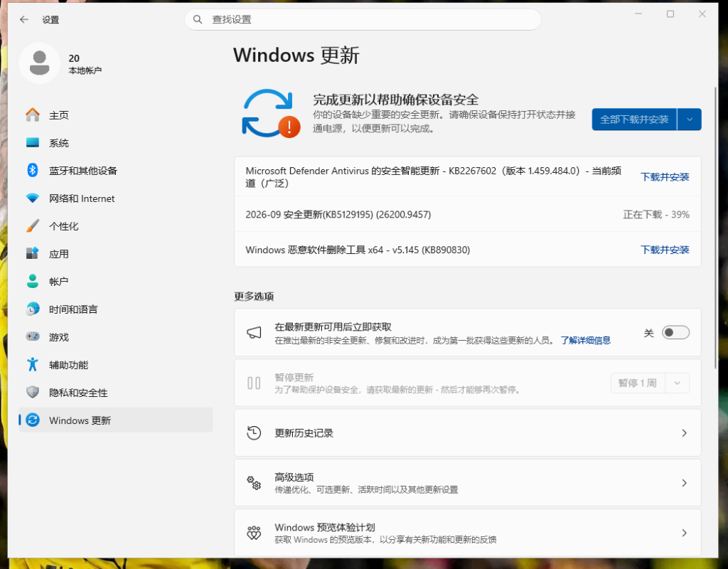Image resolution: width=728 pixels, height=569 pixels.
Task: Click the vertical scrollbar on right
Action: [715, 228]
